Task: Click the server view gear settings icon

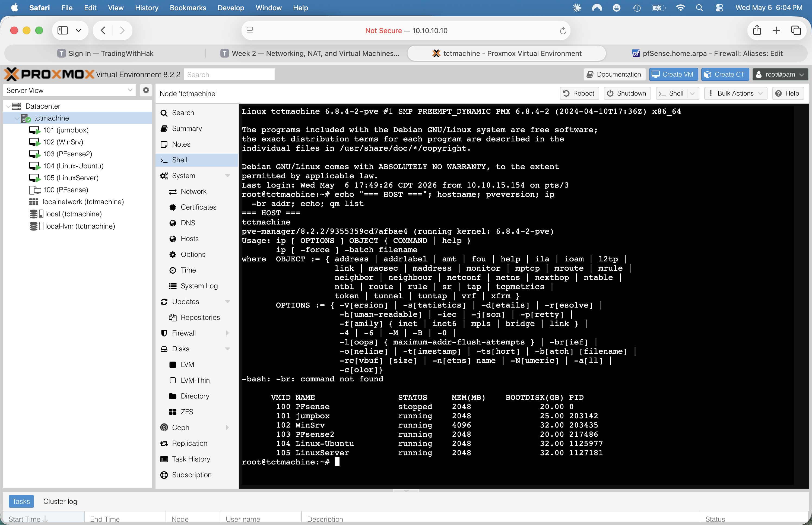Action: click(146, 90)
